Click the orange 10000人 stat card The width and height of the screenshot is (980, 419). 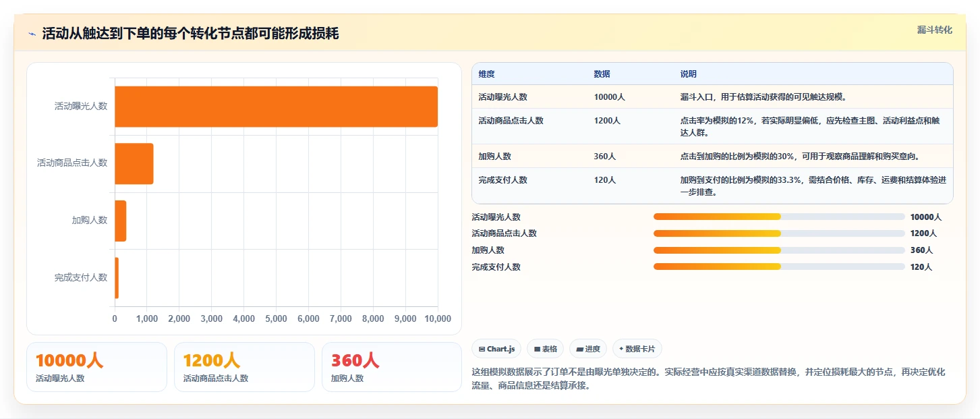pos(96,367)
